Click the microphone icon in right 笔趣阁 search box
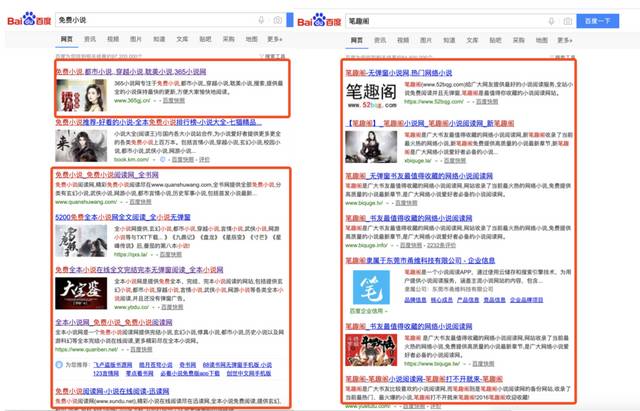This screenshot has width=640, height=411. (551, 21)
